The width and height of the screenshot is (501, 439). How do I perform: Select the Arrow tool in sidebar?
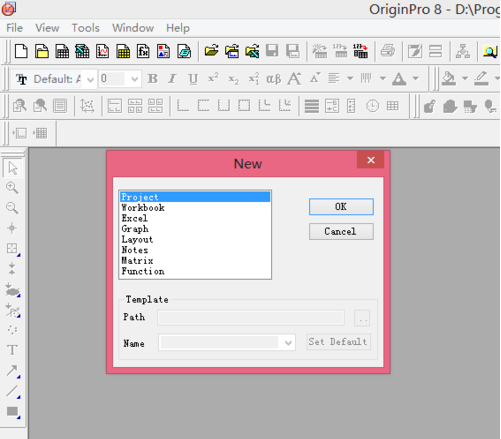[12, 370]
